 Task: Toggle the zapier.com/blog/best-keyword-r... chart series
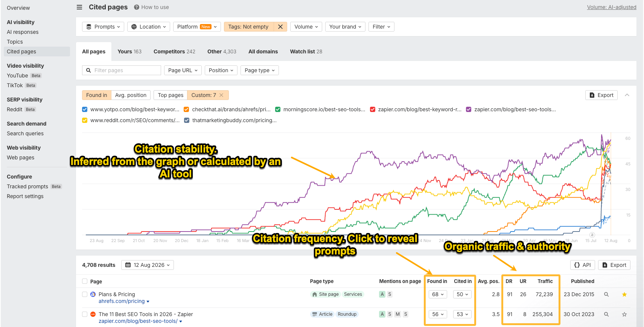(373, 109)
